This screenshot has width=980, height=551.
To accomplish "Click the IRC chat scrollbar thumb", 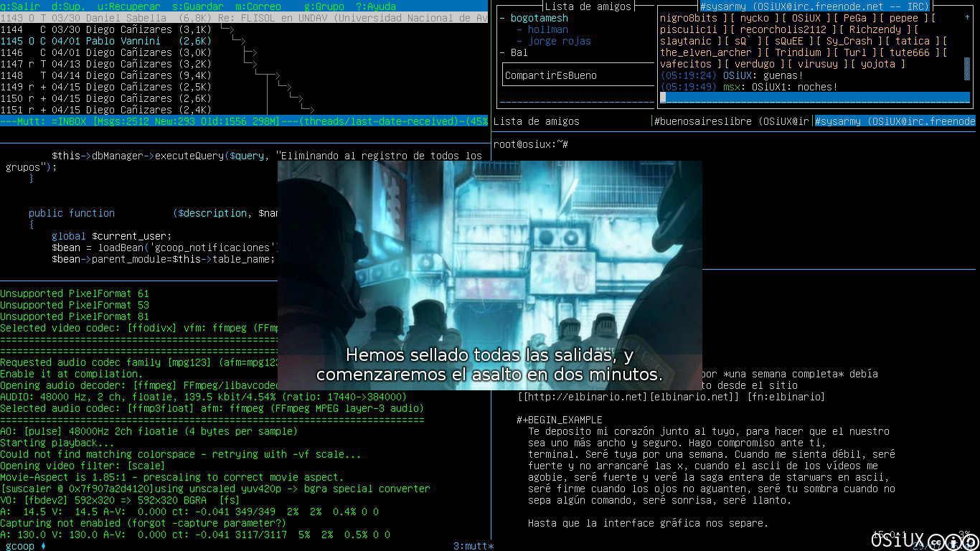I will click(968, 69).
